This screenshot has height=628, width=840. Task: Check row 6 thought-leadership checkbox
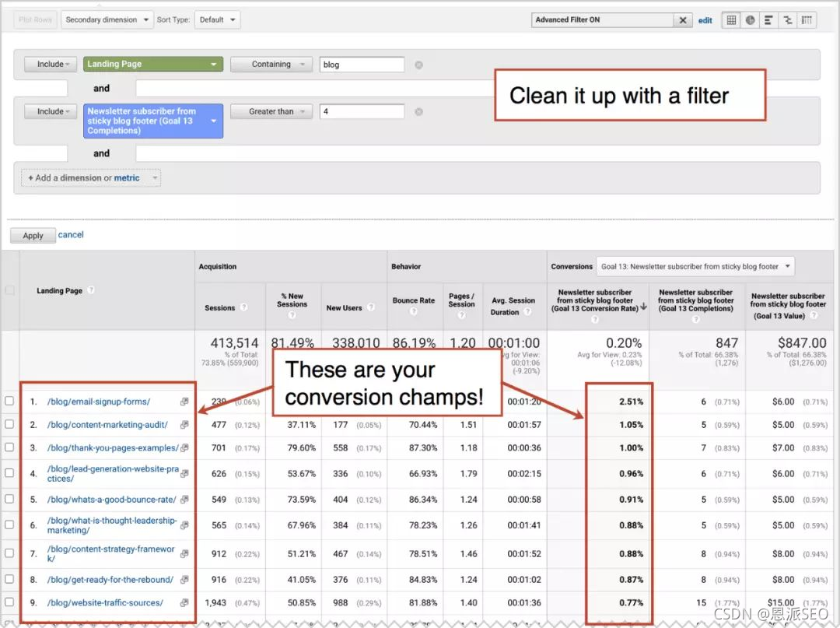(x=9, y=525)
